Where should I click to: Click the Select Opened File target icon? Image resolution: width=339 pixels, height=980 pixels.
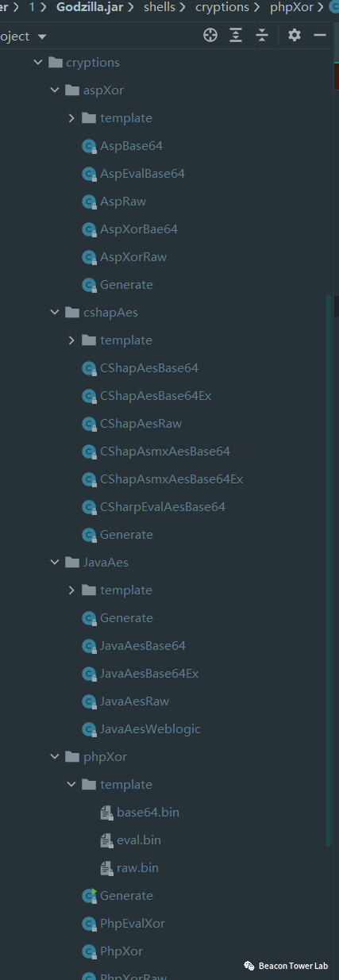(x=210, y=35)
